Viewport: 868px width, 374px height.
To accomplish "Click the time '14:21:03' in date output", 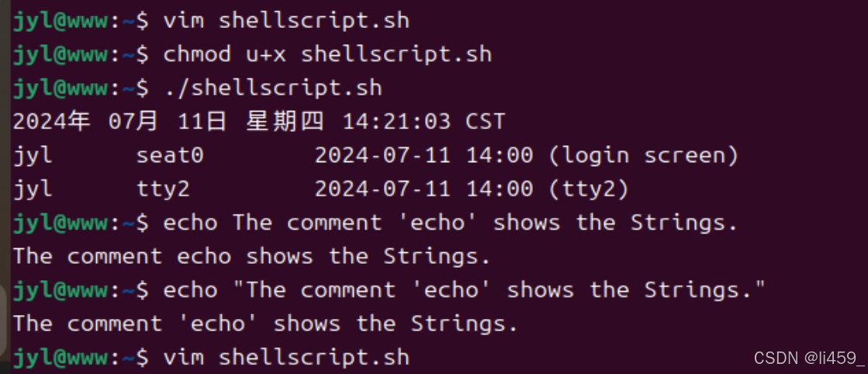I will point(396,122).
